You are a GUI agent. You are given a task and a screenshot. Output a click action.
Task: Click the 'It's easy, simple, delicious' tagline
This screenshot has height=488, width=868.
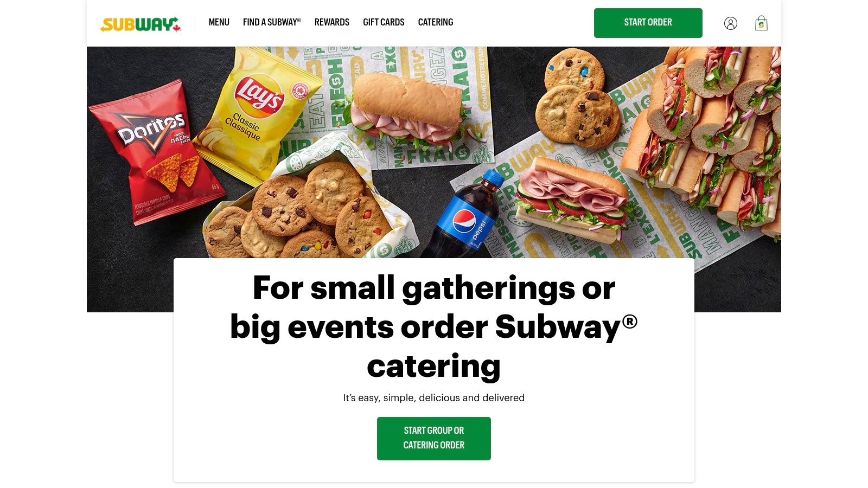click(434, 398)
